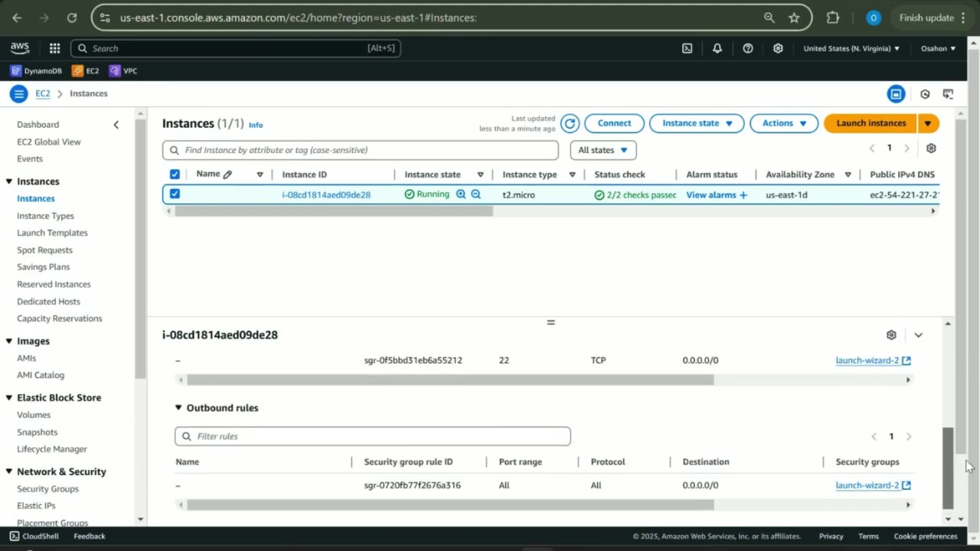Open instance ID i-08cd1814aed09de28 link
The image size is (980, 551).
(x=326, y=194)
